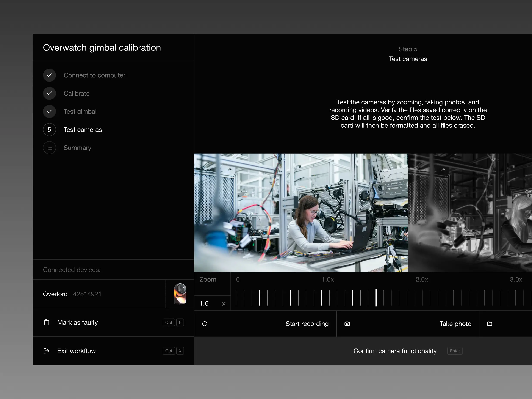
Task: Click the trash icon beside Mark as faulty
Action: click(x=46, y=322)
